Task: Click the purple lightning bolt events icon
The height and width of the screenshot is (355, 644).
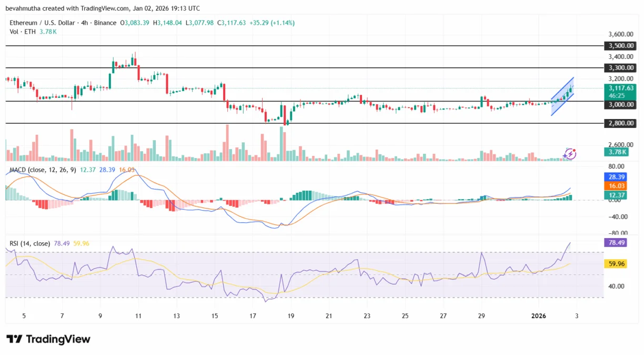Action: click(x=570, y=154)
